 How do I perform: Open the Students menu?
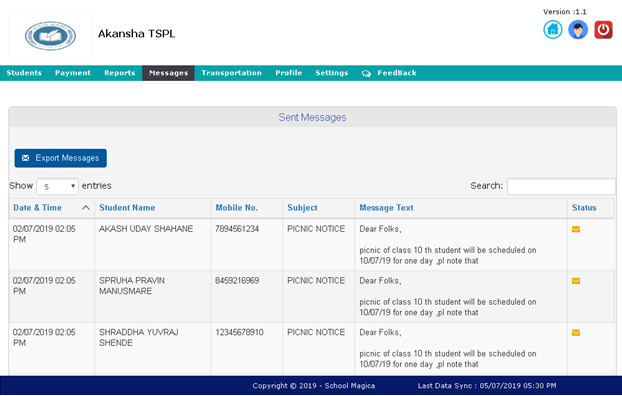(24, 73)
